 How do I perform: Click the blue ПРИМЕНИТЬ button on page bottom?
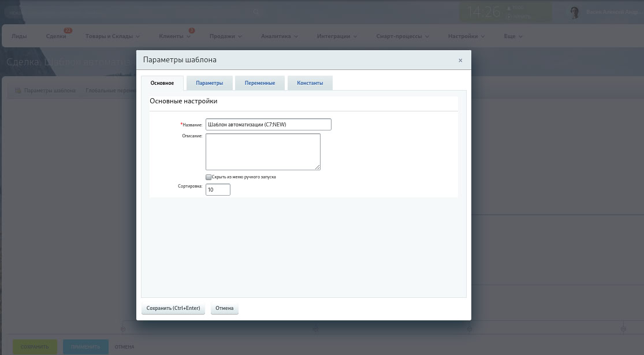point(85,347)
